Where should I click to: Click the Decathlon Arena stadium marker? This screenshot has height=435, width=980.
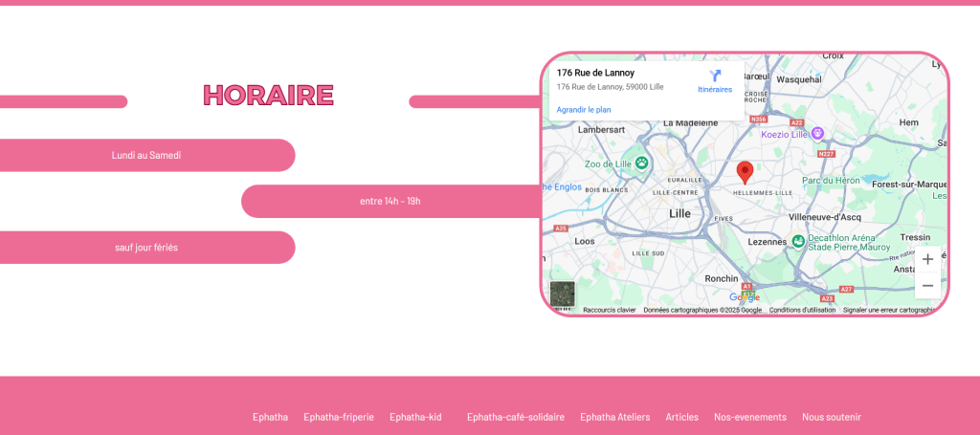point(796,240)
